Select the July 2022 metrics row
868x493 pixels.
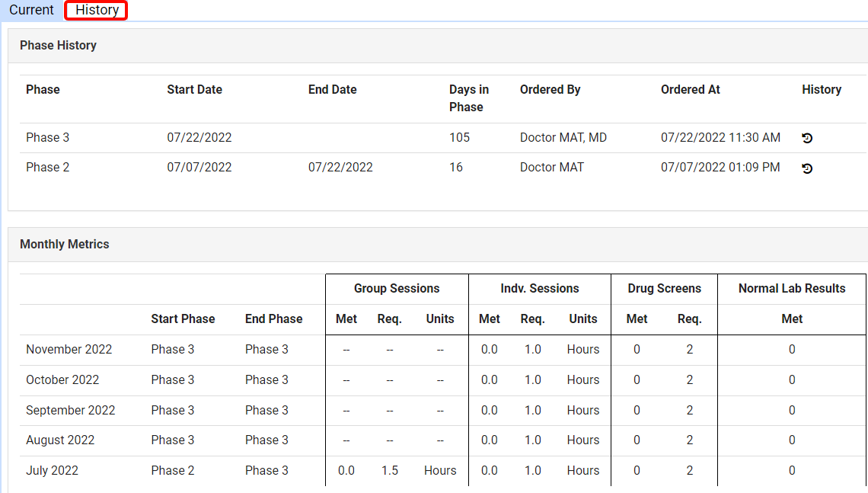(52, 471)
